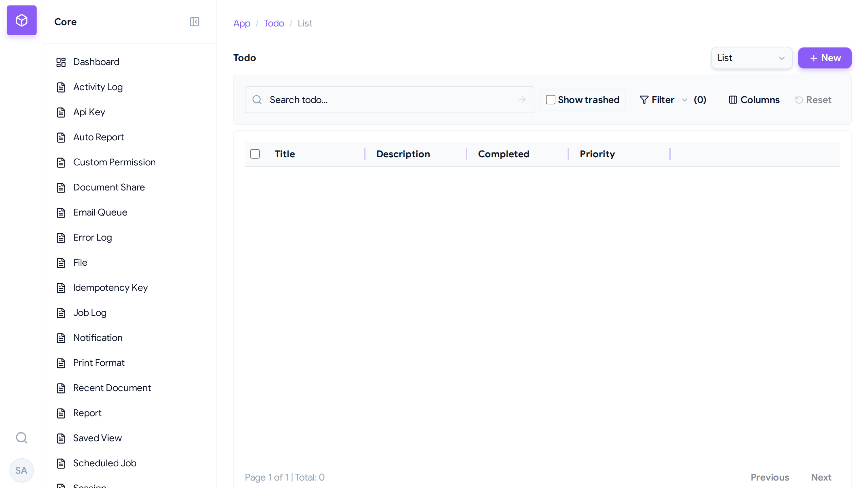Image resolution: width=868 pixels, height=488 pixels.
Task: Click the Job Log document icon
Action: click(x=61, y=313)
